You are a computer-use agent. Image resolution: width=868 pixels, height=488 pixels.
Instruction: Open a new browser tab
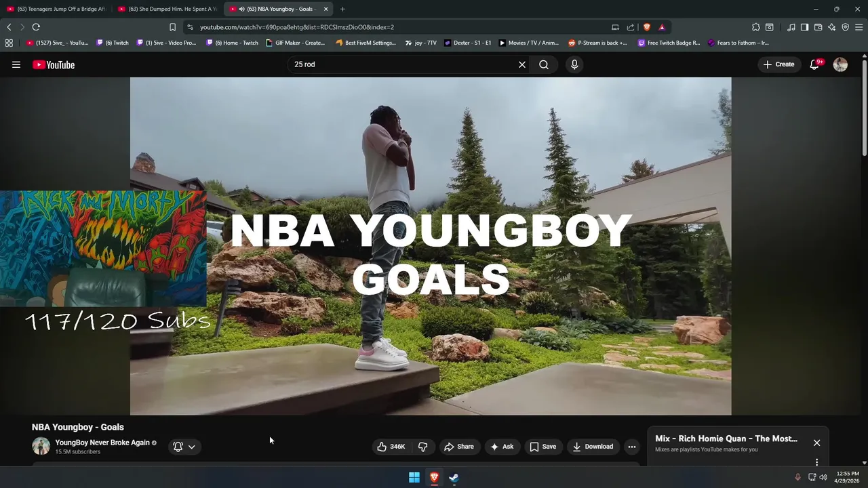click(342, 9)
